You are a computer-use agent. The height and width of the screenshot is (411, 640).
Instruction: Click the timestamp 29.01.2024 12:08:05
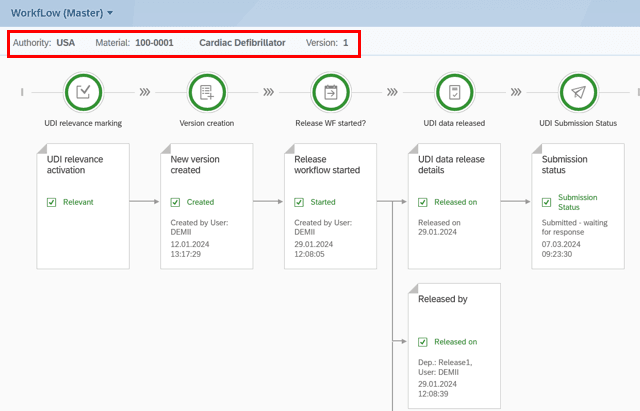pyautogui.click(x=313, y=249)
